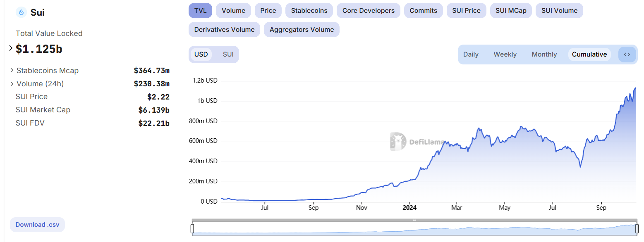Image resolution: width=644 pixels, height=242 pixels.
Task: Click the embed chart code icon
Action: pyautogui.click(x=627, y=55)
